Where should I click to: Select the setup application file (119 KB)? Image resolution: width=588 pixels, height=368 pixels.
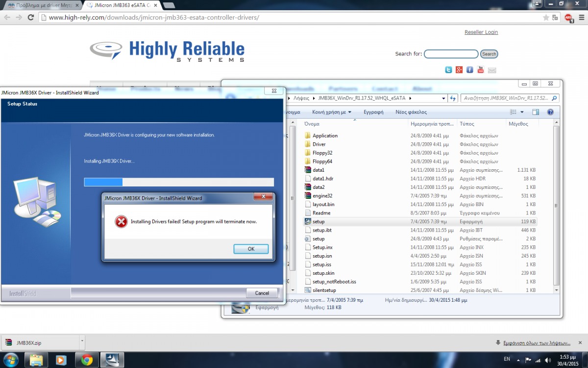click(420, 221)
